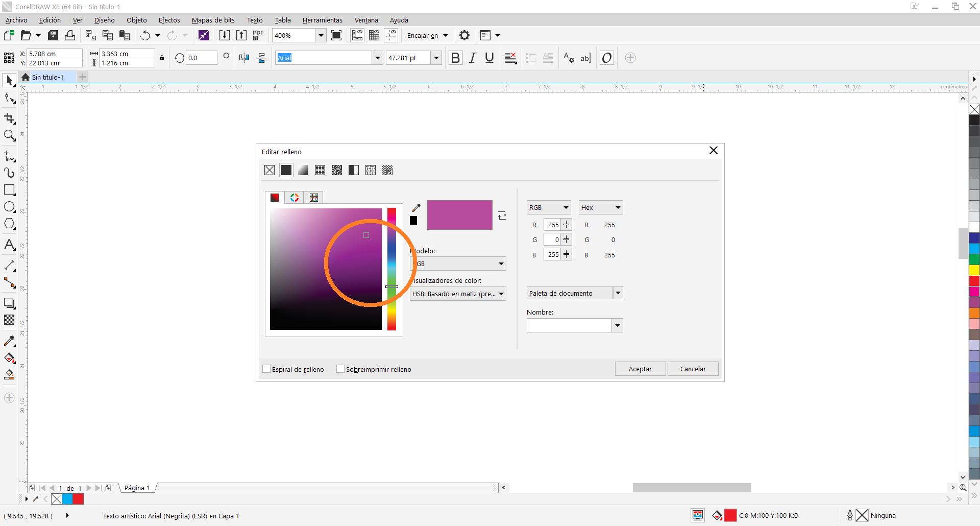Switch to color mixers tab in dialog

[295, 198]
